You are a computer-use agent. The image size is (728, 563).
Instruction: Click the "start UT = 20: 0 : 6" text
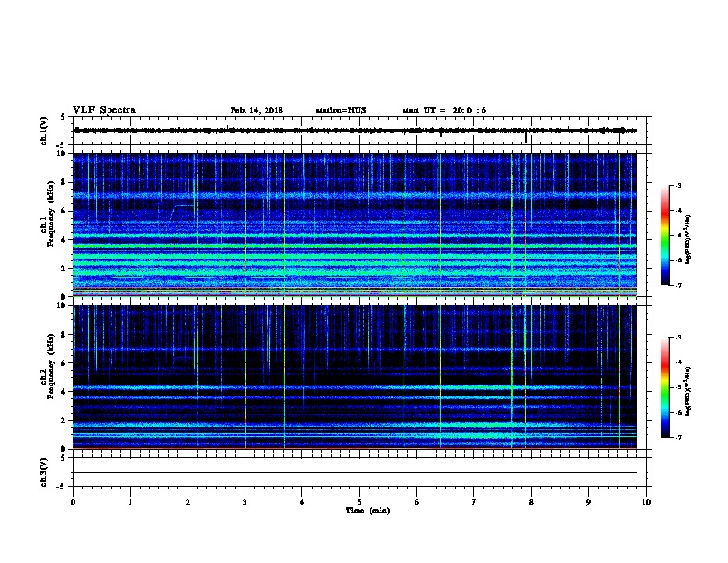click(x=444, y=110)
